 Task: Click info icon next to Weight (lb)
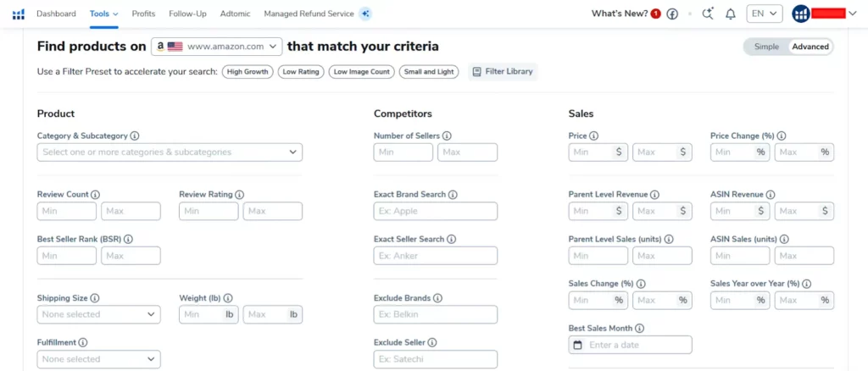tap(227, 298)
